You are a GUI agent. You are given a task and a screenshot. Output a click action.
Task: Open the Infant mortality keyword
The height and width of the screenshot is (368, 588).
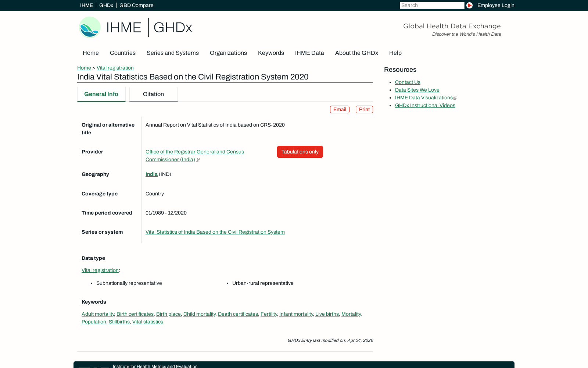(296, 314)
